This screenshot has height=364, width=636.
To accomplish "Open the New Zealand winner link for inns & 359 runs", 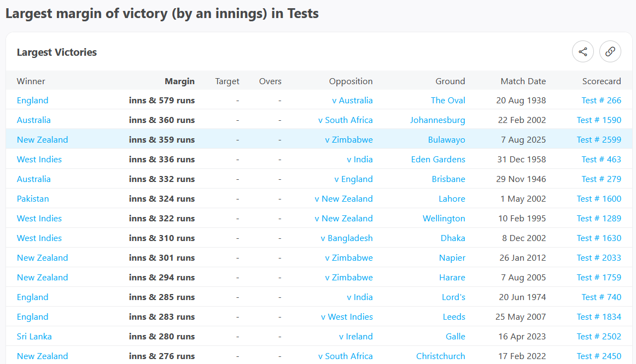I will [43, 140].
